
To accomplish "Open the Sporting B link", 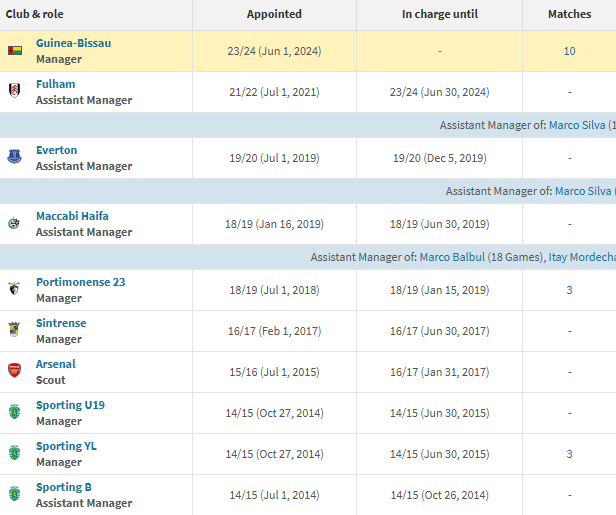I will point(64,487).
